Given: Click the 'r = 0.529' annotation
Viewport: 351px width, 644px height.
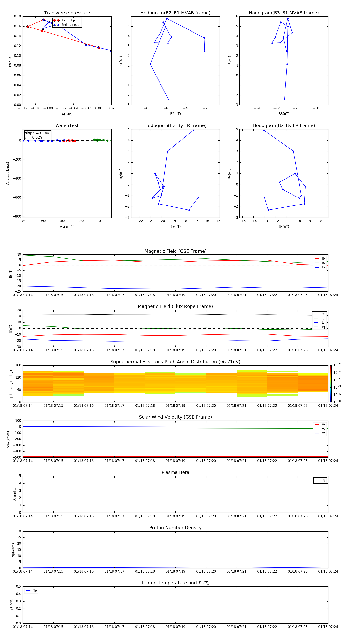Looking at the screenshot, I should [34, 137].
